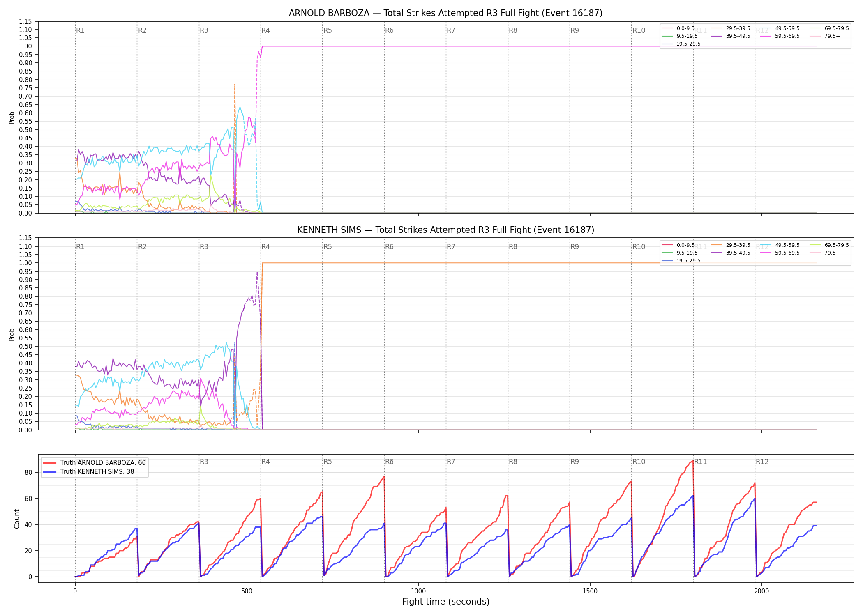Click the R7 round marker in Barboza chart
The width and height of the screenshot is (863, 616).
(451, 30)
